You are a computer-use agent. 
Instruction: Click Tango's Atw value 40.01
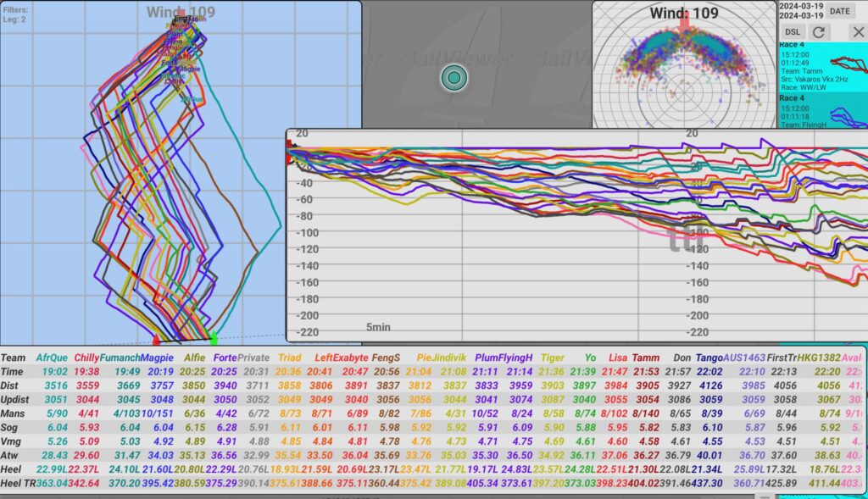[709, 455]
